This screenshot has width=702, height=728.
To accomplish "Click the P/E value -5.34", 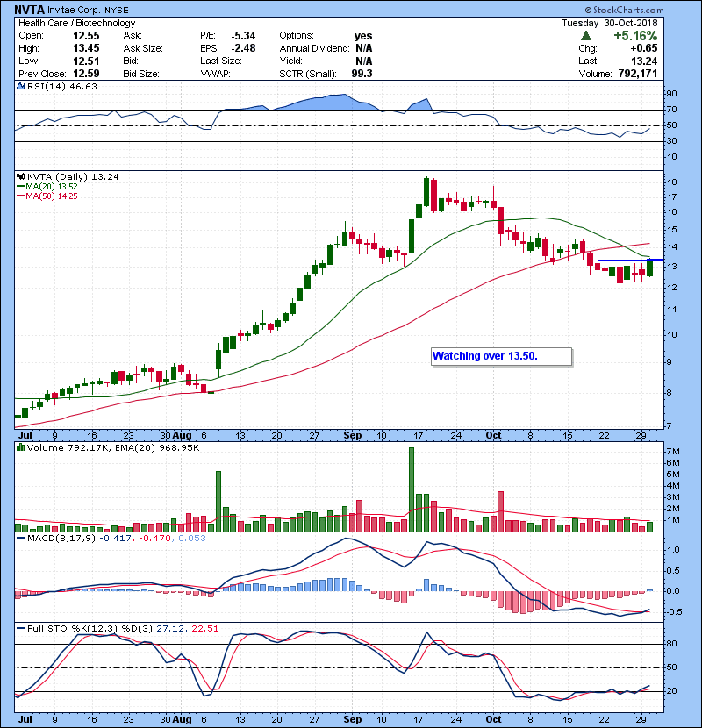I will (243, 36).
